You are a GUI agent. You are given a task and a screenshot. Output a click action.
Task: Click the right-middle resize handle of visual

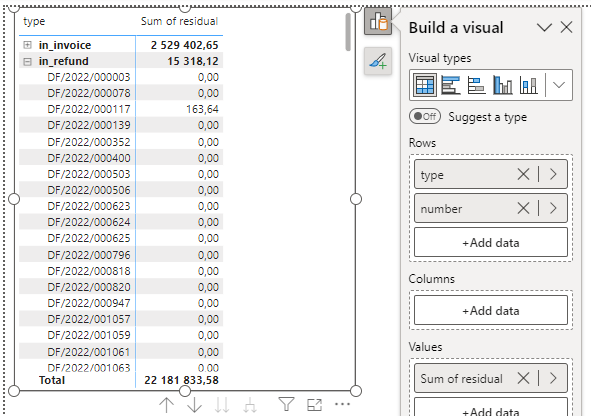[x=356, y=199]
